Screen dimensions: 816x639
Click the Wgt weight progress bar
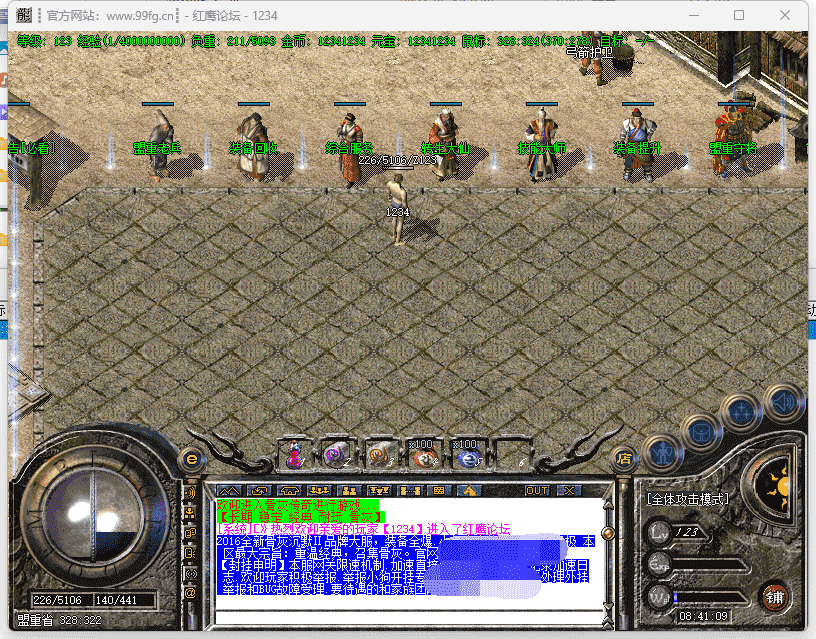(x=709, y=598)
